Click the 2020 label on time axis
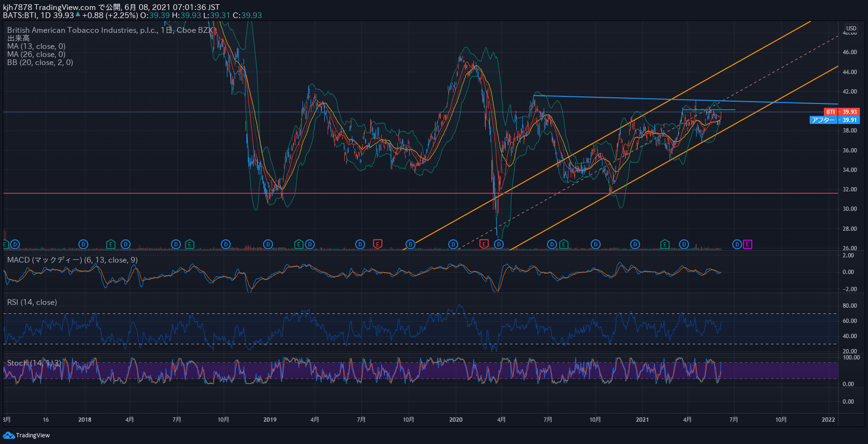This screenshot has height=444, width=868. tap(456, 419)
